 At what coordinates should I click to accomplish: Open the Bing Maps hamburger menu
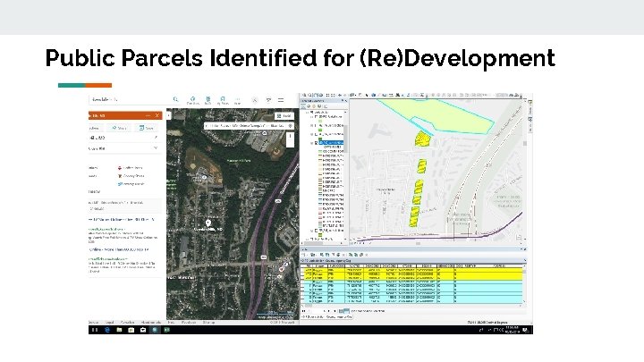coord(281,100)
